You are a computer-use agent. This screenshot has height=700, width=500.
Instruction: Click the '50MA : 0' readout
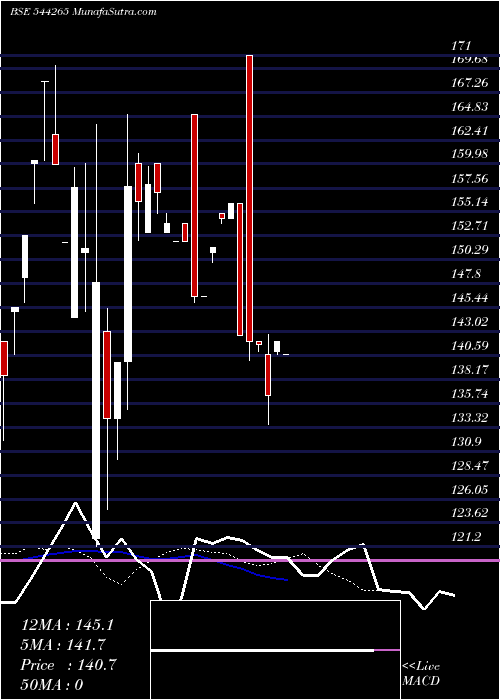point(52,685)
